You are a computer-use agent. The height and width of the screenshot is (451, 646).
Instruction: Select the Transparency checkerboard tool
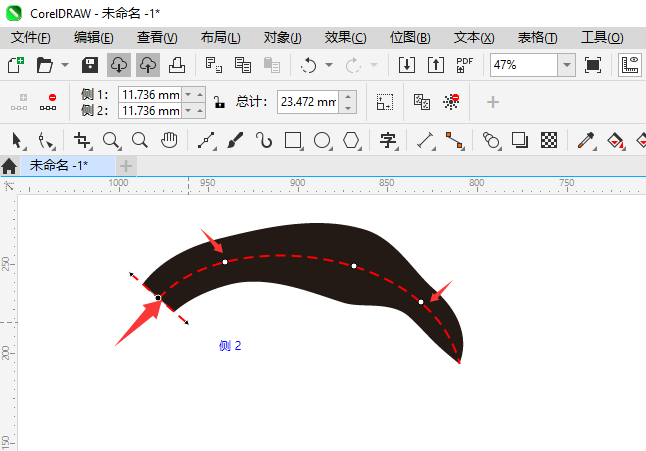tap(549, 140)
